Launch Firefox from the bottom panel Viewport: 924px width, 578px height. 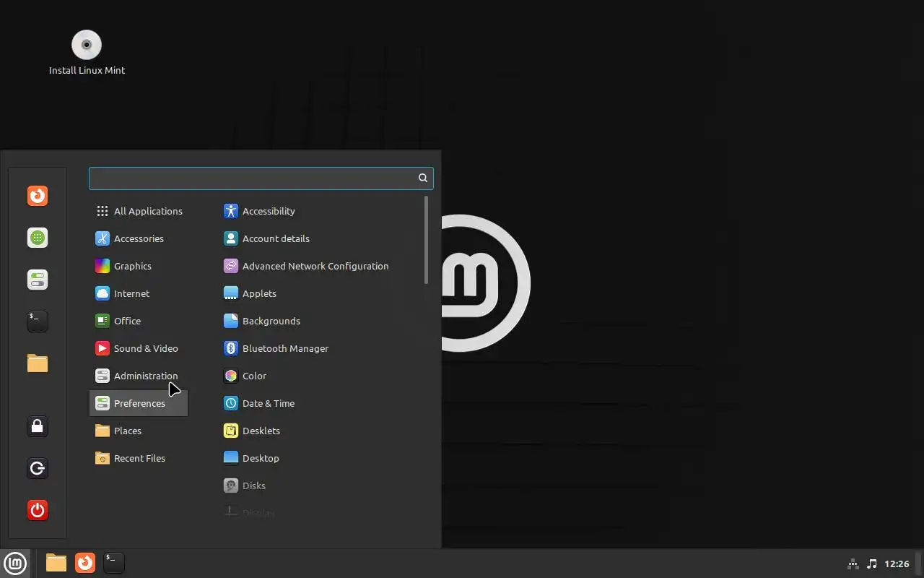point(85,563)
